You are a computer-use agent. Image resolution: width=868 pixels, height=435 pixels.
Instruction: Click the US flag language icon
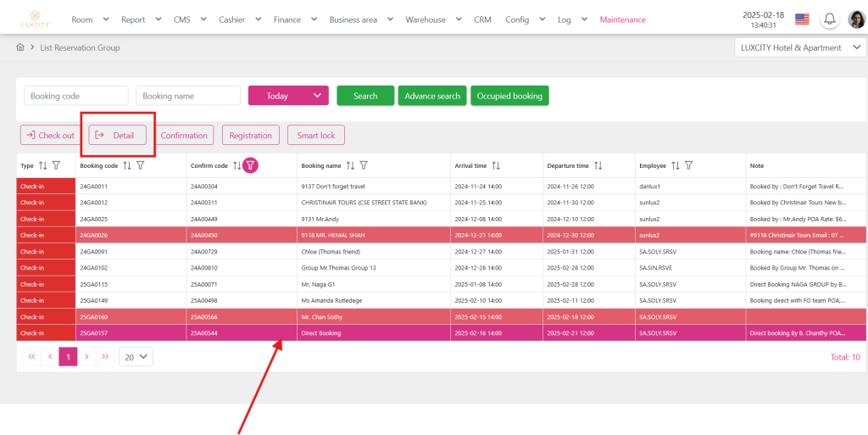point(801,20)
